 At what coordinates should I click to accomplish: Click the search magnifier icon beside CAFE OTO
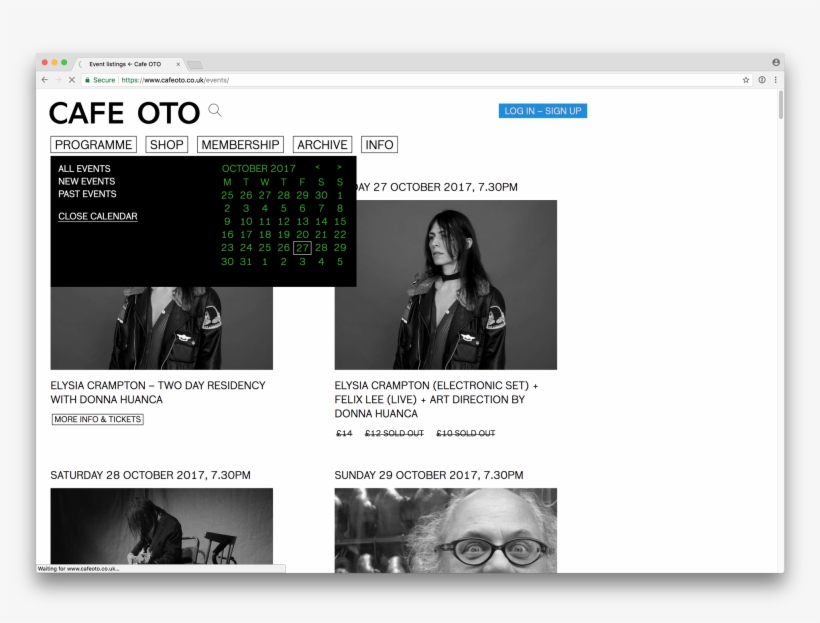[215, 110]
